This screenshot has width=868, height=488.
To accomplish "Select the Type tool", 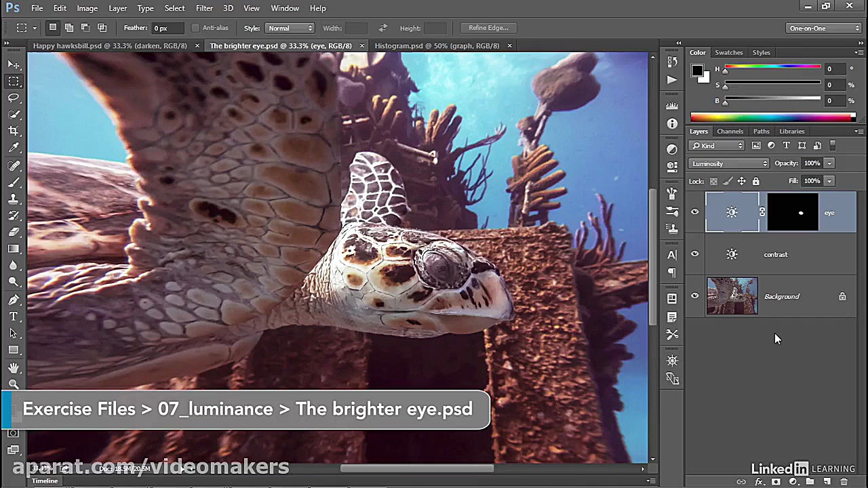I will pyautogui.click(x=14, y=317).
